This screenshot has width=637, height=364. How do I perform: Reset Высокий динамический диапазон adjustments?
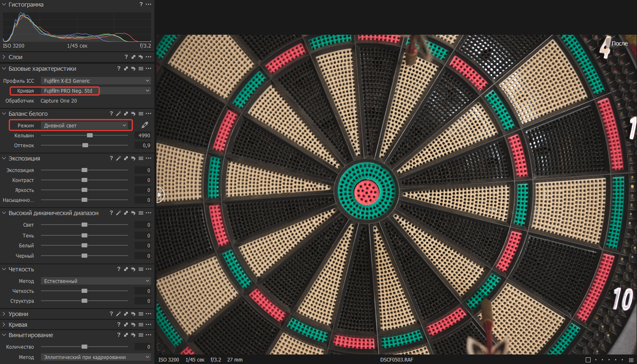click(133, 213)
